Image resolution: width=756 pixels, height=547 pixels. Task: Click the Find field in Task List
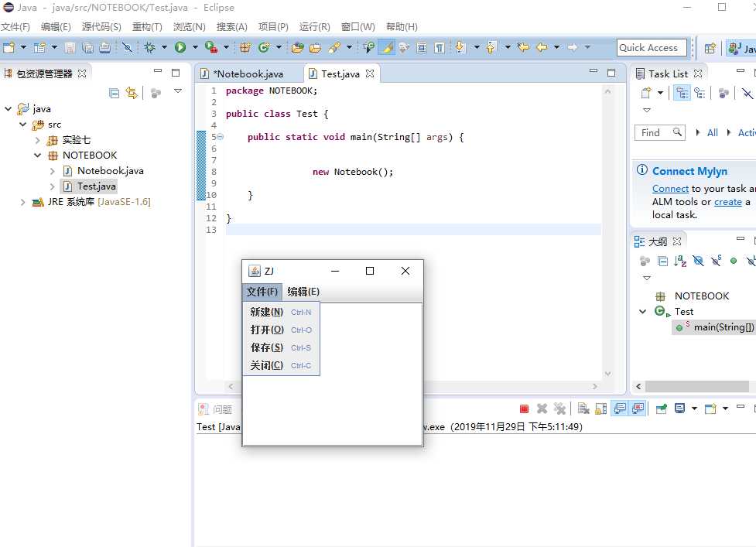[659, 132]
